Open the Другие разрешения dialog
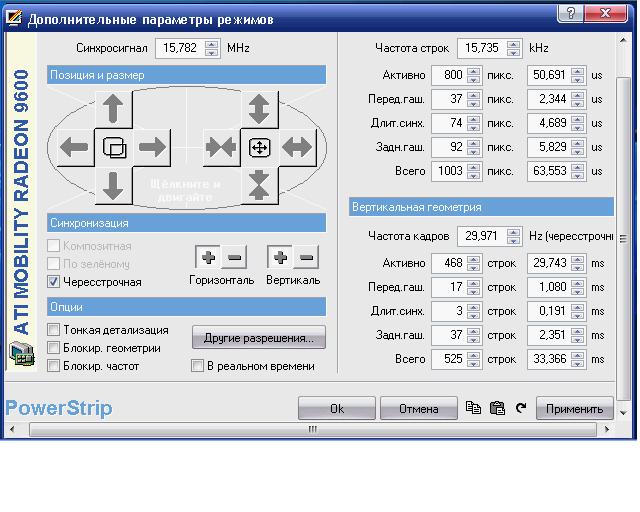The image size is (640, 512). click(x=259, y=338)
